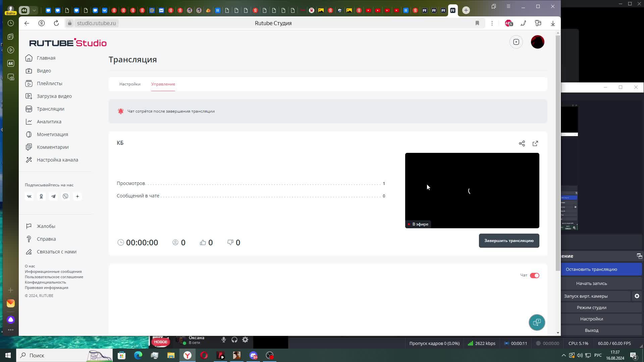
Task: Open Alice assistant icon in browser sidebar
Action: coord(11,320)
